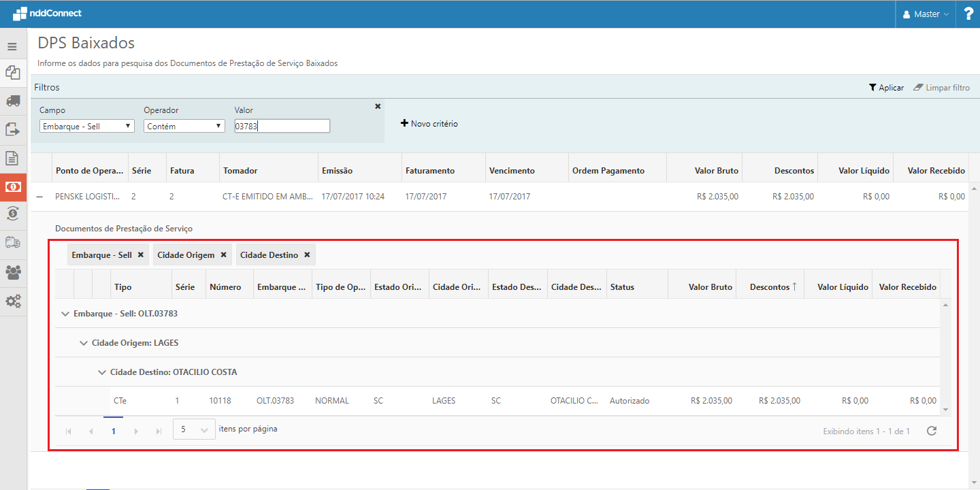Open the Operador dropdown showing Contém
Image resolution: width=980 pixels, height=490 pixels.
184,126
